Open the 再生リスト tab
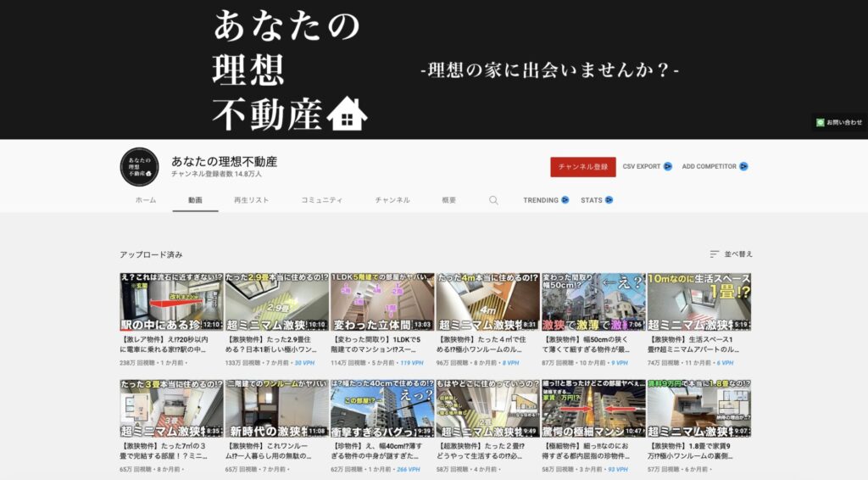 [x=252, y=200]
